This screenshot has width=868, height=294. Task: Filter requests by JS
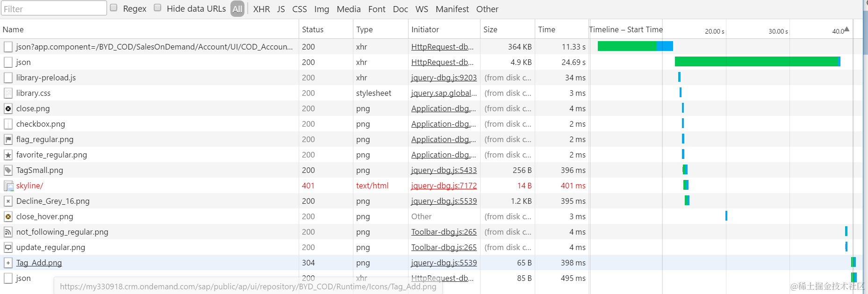coord(281,9)
